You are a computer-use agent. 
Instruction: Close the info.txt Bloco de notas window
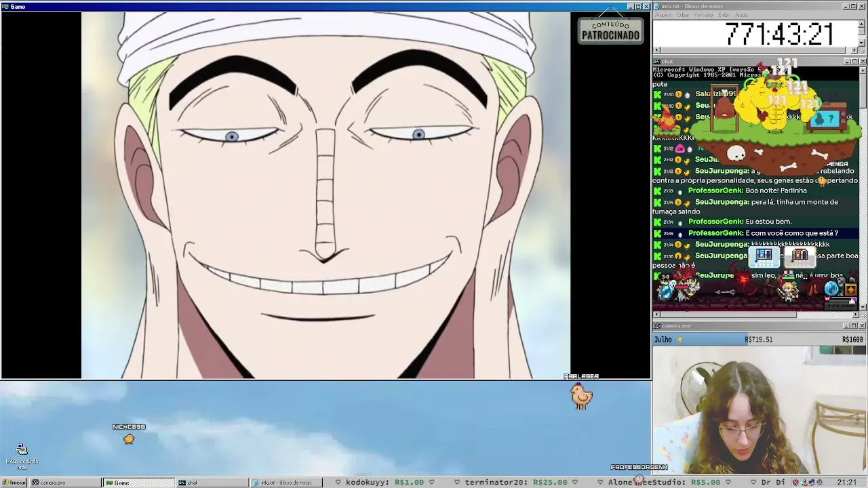pyautogui.click(x=863, y=7)
